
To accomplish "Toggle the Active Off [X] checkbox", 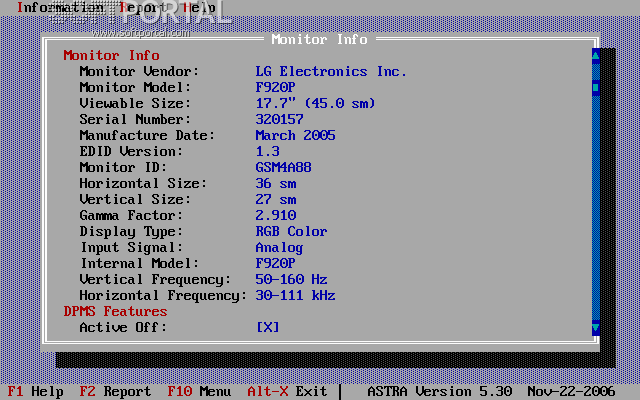I will click(268, 327).
